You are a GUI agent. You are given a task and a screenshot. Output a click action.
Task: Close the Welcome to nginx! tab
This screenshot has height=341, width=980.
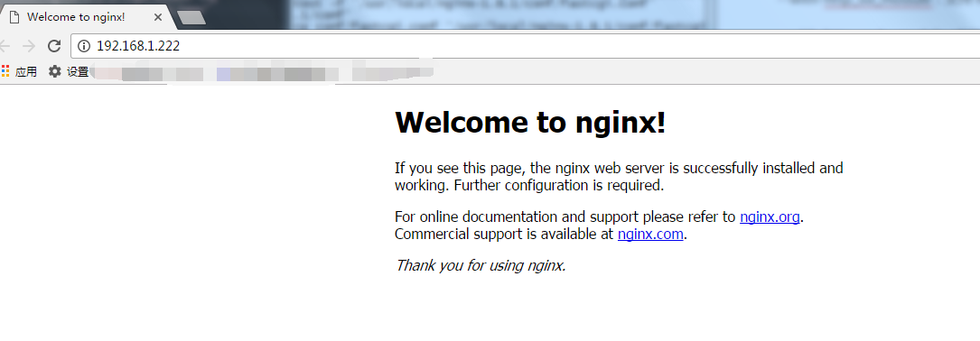tap(158, 17)
